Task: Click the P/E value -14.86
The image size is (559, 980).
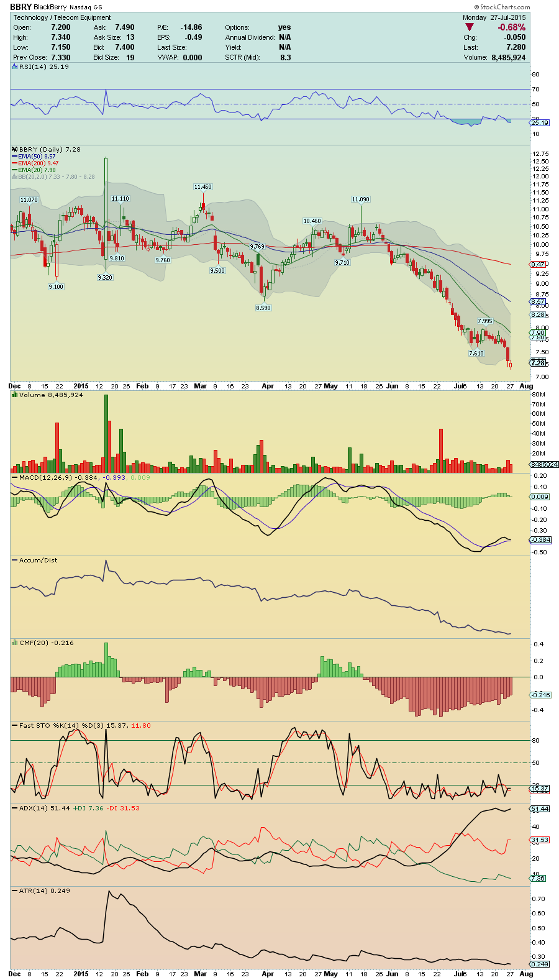Action: click(191, 27)
